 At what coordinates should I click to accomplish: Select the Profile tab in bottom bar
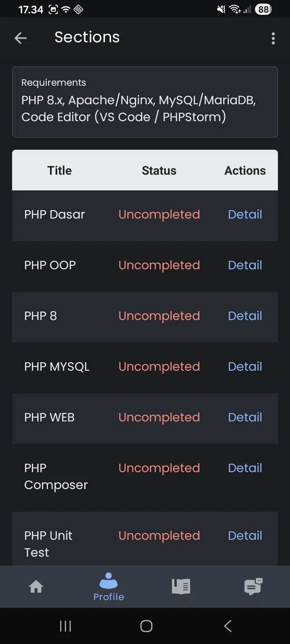[109, 587]
